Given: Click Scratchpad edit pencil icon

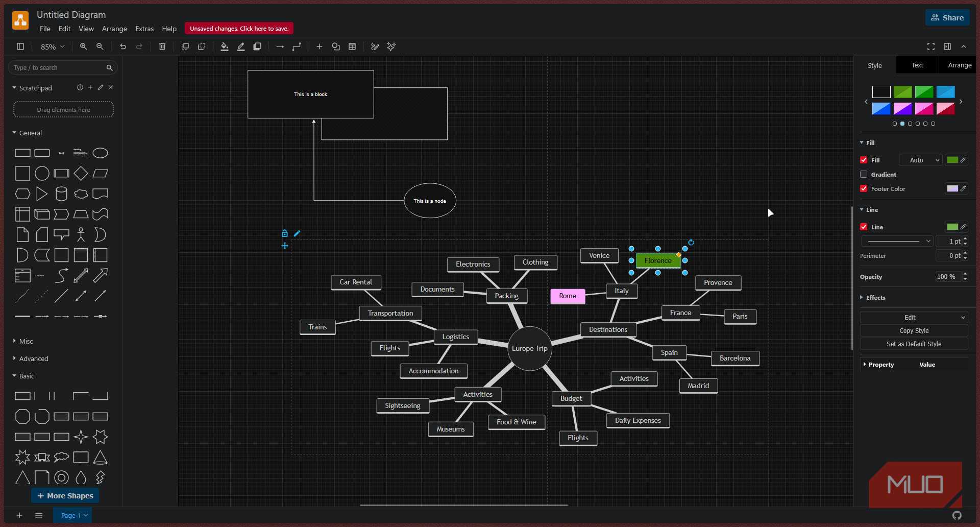Looking at the screenshot, I should pyautogui.click(x=101, y=87).
